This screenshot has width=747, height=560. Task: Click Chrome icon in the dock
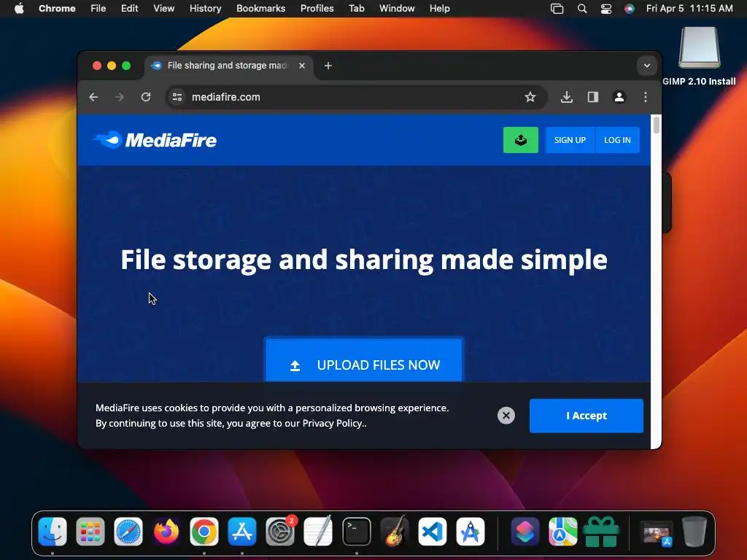pos(204,532)
